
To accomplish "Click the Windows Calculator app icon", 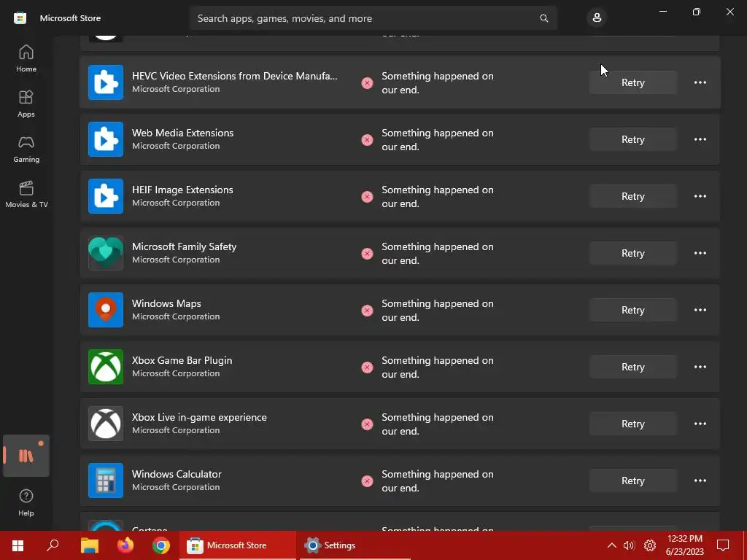I will click(x=106, y=481).
